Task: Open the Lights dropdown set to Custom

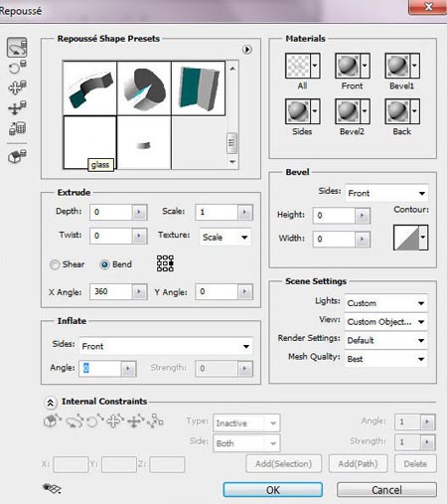Action: point(385,303)
